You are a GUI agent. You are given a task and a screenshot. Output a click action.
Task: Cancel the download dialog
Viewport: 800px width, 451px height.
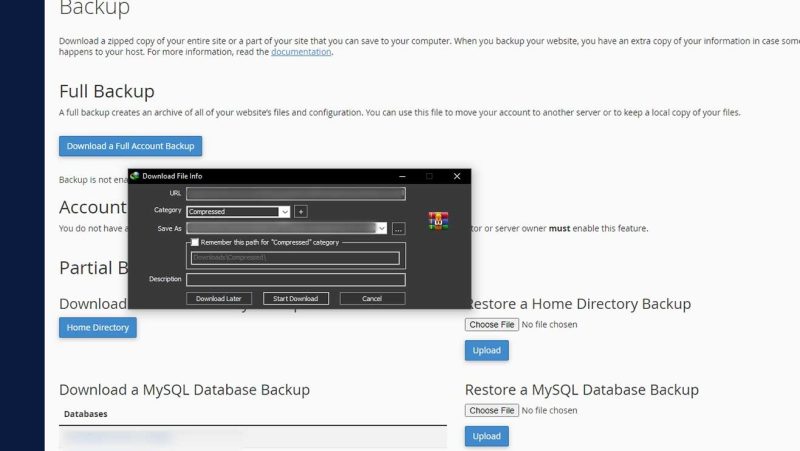[x=372, y=298]
